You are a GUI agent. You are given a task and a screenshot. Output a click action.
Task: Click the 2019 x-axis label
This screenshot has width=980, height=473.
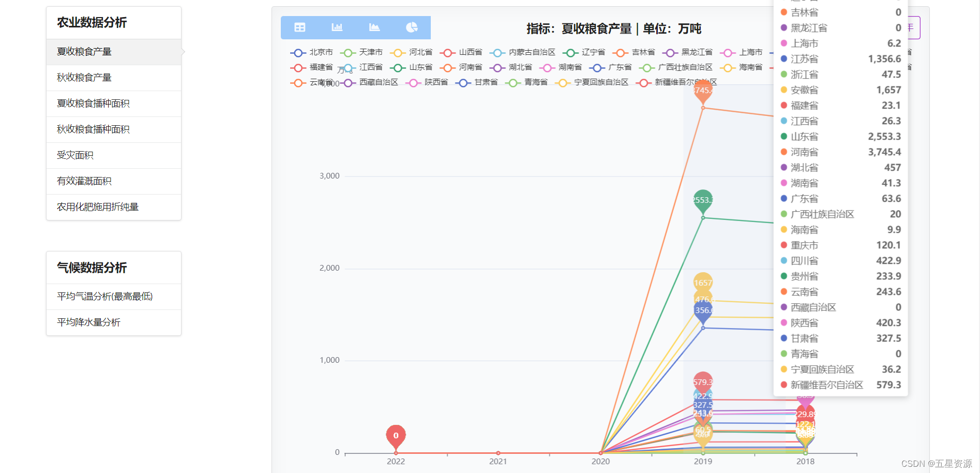pyautogui.click(x=703, y=461)
